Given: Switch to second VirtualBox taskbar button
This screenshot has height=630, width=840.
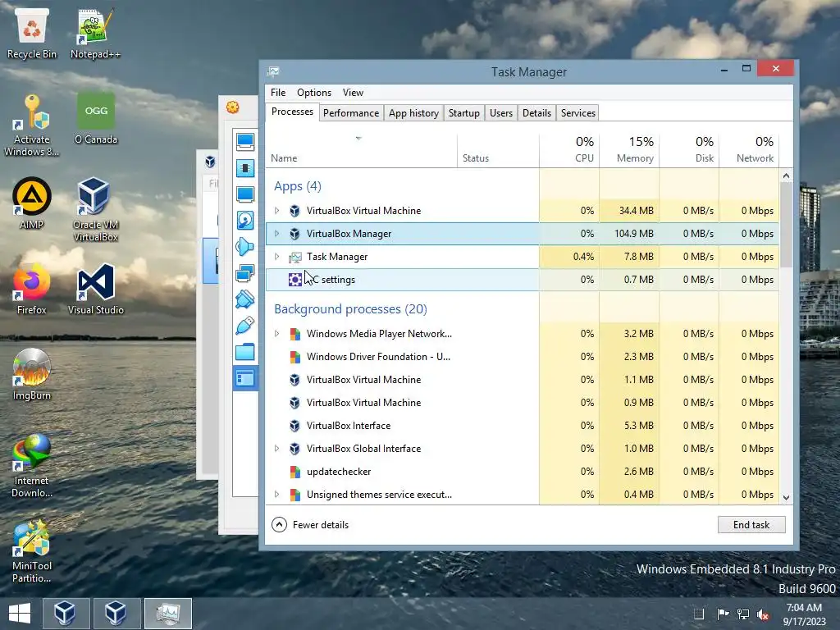Looking at the screenshot, I should pos(116,614).
